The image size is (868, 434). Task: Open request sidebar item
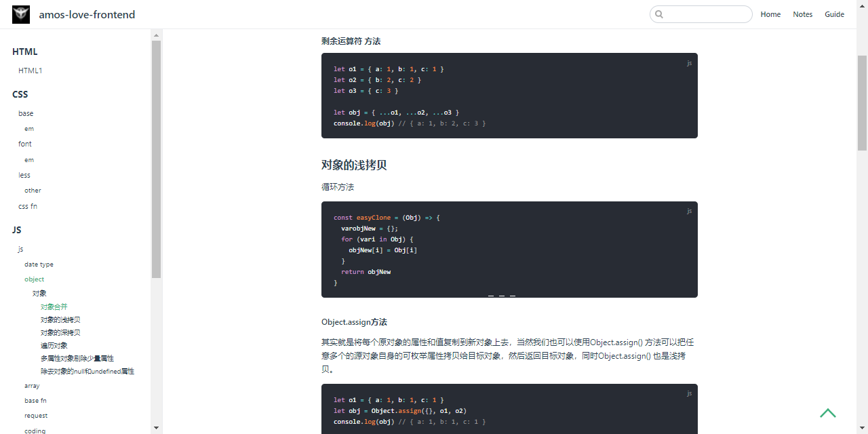point(36,416)
